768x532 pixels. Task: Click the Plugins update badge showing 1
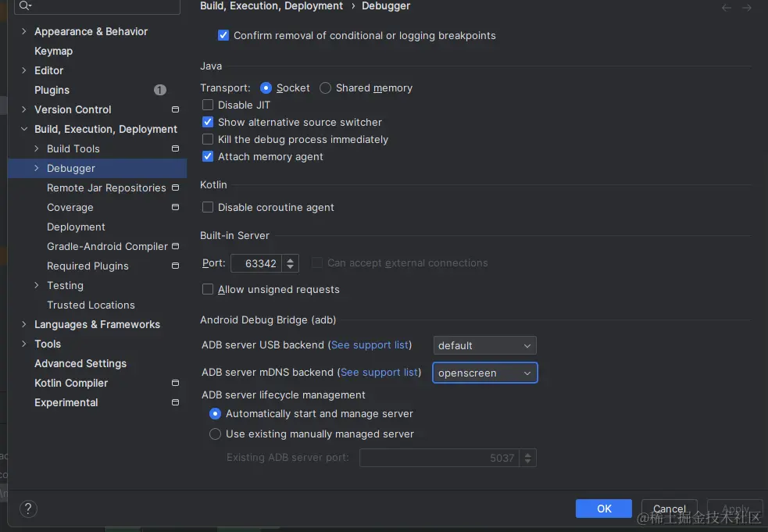click(160, 90)
